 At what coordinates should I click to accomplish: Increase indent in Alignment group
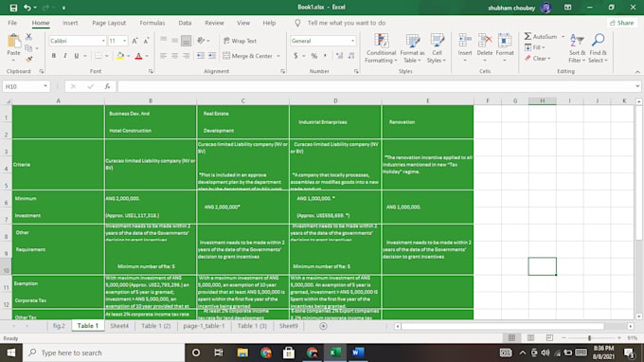pyautogui.click(x=212, y=56)
